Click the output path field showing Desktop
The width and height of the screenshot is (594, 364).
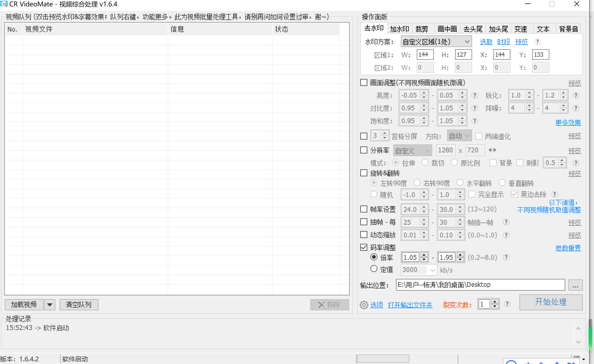(479, 284)
